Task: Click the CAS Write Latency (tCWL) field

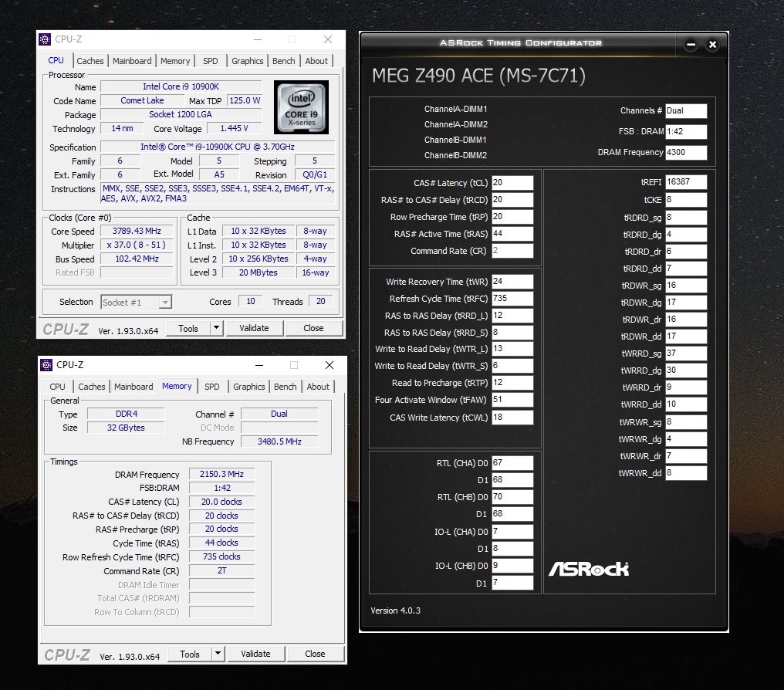Action: point(512,417)
